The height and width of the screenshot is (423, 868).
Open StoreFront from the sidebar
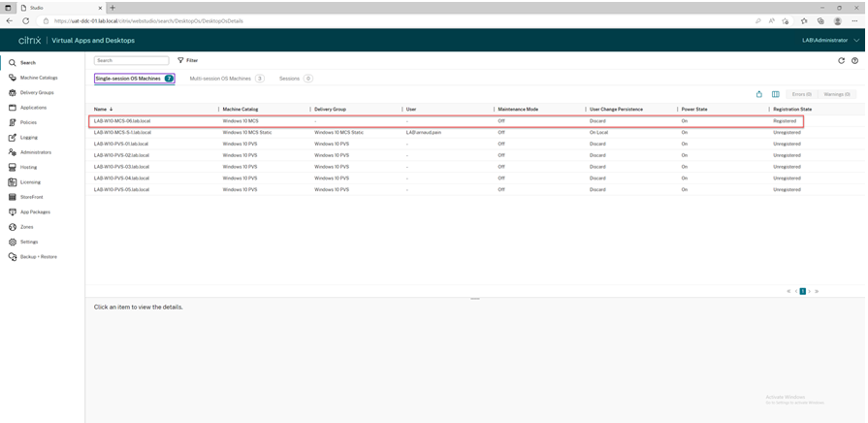point(31,197)
